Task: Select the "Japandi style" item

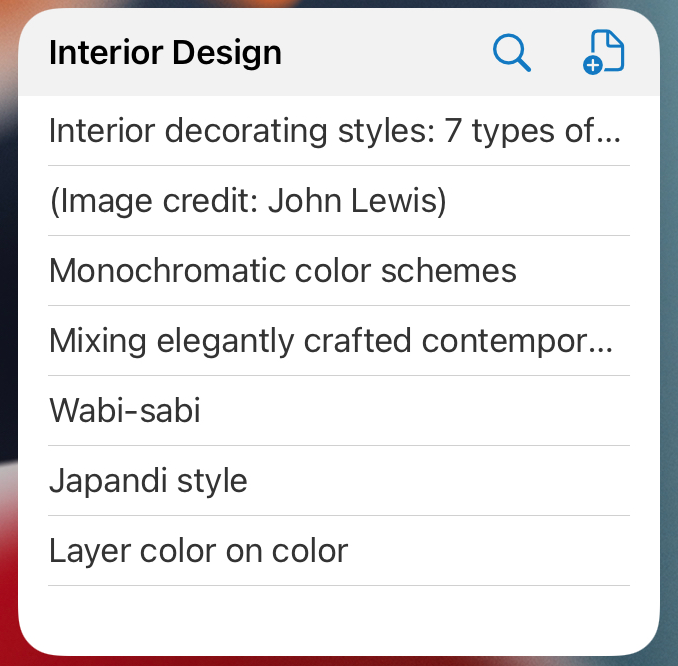Action: pos(148,481)
